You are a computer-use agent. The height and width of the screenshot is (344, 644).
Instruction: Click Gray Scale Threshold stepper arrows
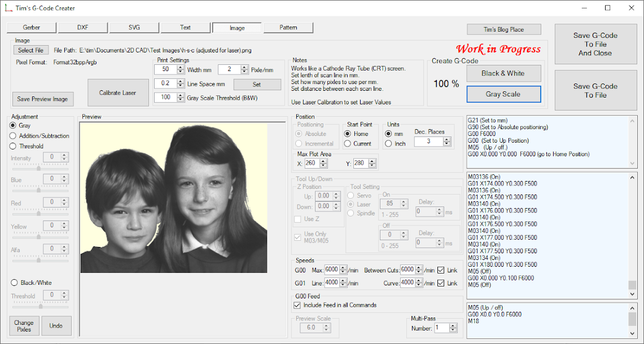(181, 98)
